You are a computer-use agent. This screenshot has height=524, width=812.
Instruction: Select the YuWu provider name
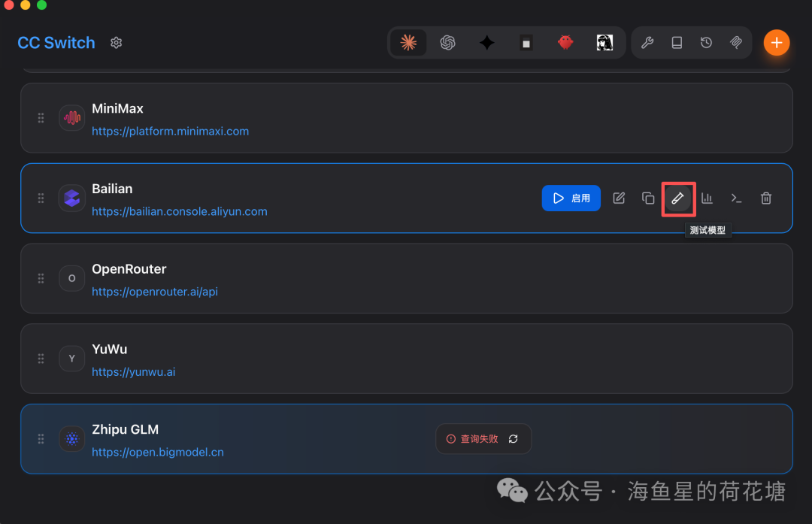[109, 350]
